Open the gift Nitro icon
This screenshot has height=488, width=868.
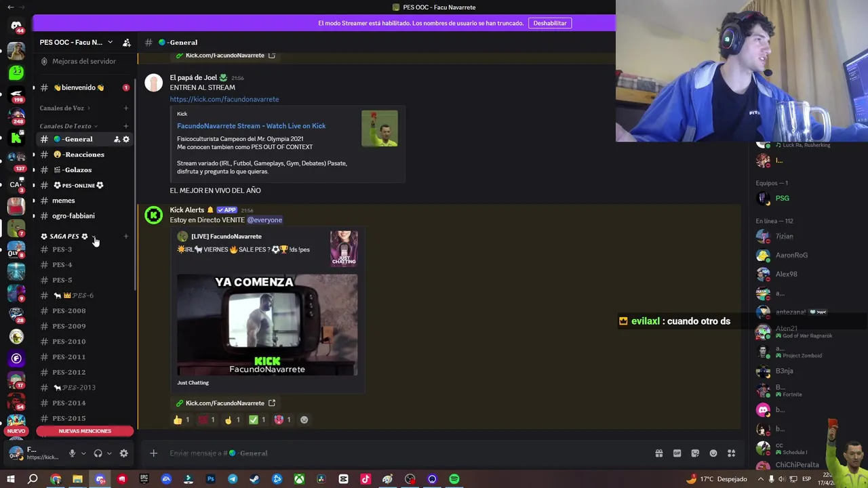pyautogui.click(x=658, y=453)
